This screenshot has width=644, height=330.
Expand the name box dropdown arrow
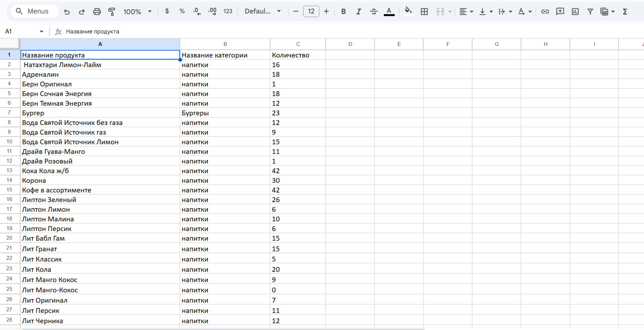[42, 32]
